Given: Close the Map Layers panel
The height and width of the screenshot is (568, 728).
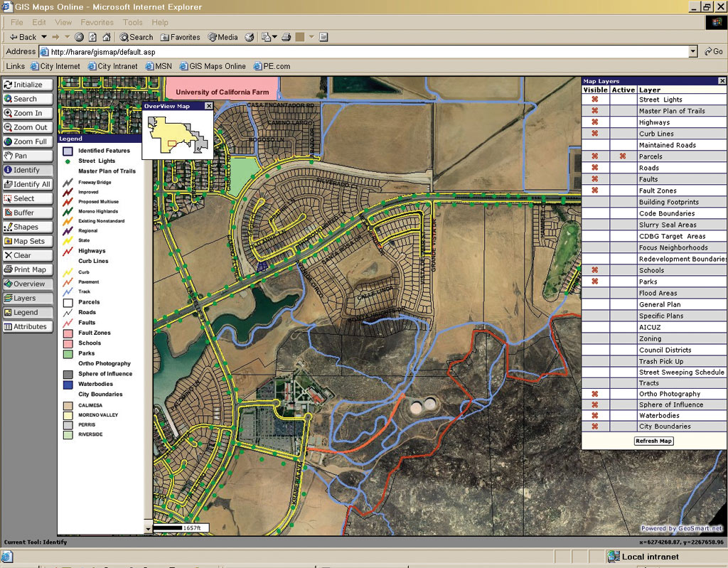Looking at the screenshot, I should pos(722,81).
